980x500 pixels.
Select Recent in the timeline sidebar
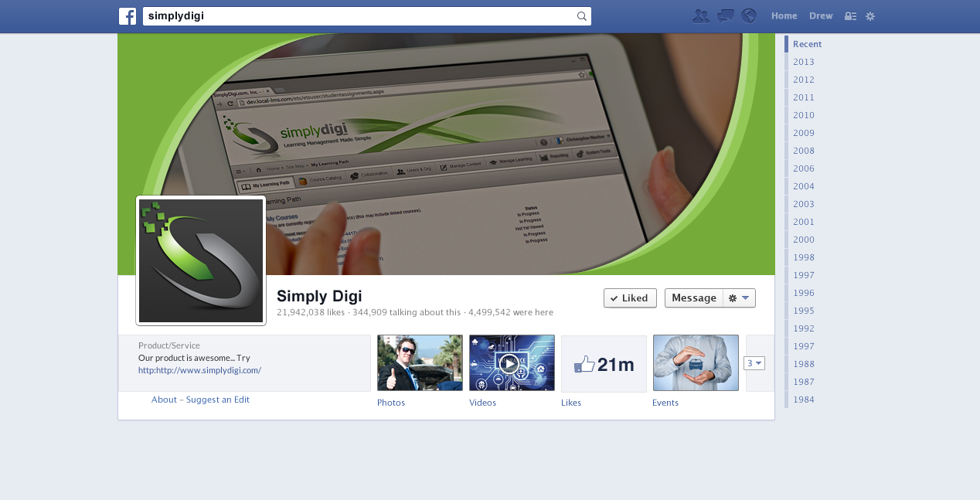pos(807,44)
